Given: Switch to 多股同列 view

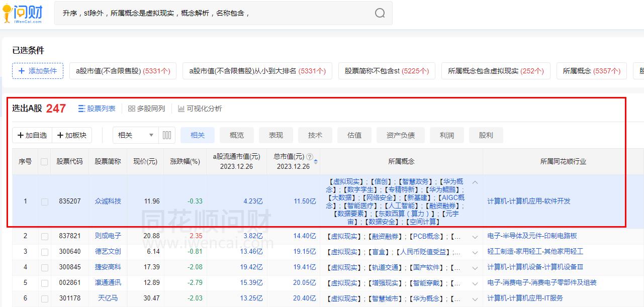Looking at the screenshot, I should click(x=146, y=109).
